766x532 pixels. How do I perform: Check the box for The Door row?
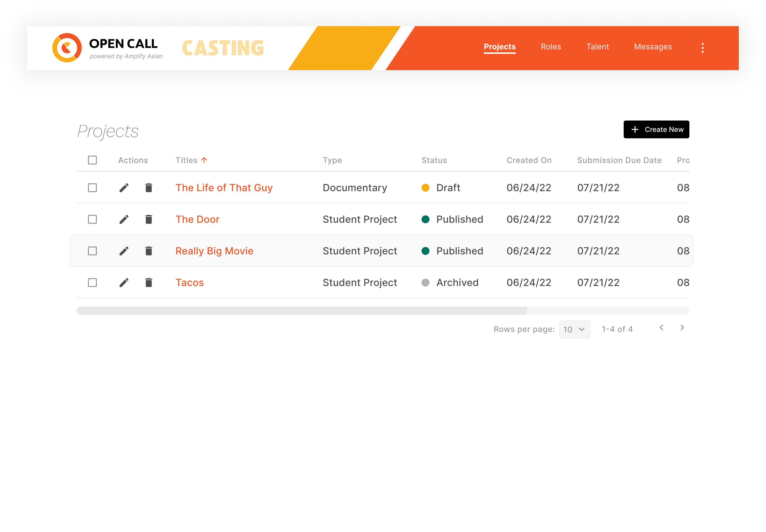92,219
